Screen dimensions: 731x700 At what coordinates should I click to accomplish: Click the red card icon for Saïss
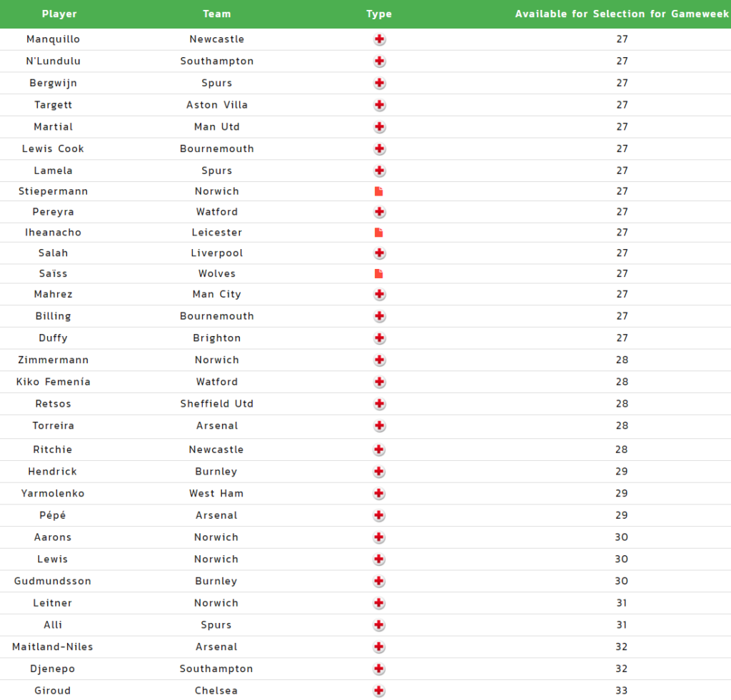378,273
